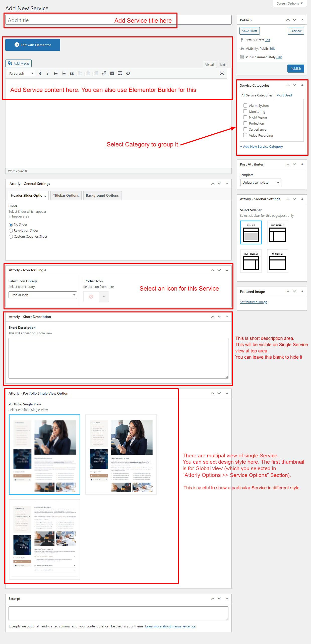Check the Alarm System category
Screen dimensions: 311x644
pyautogui.click(x=245, y=105)
